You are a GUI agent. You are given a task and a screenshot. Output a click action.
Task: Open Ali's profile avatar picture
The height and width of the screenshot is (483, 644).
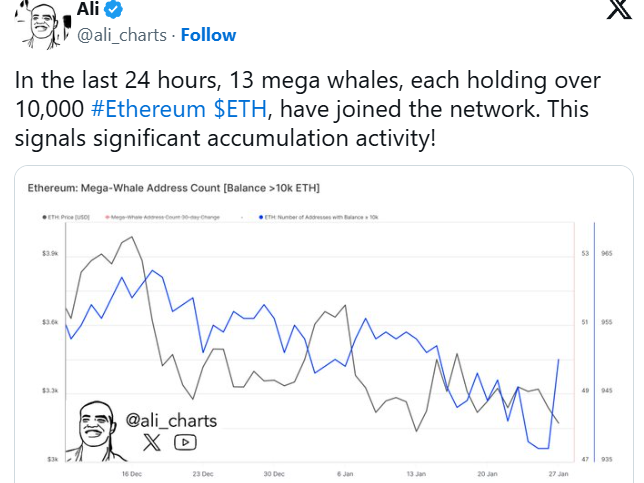tap(43, 25)
